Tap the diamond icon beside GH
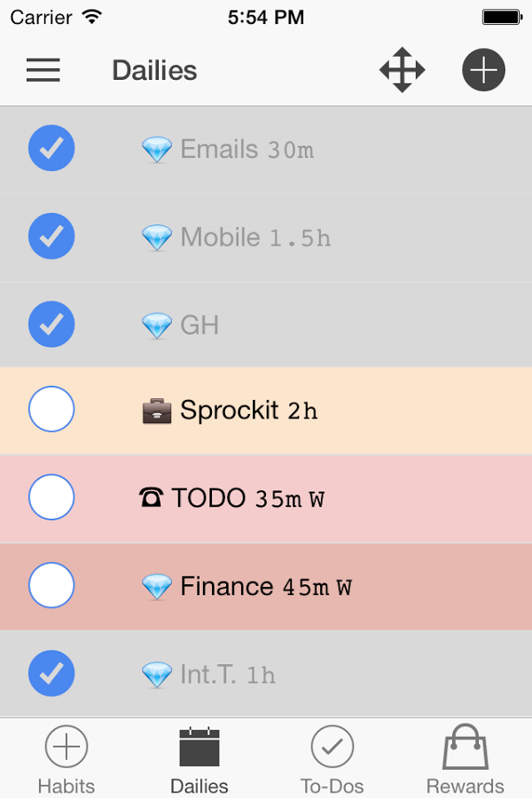 (x=157, y=326)
